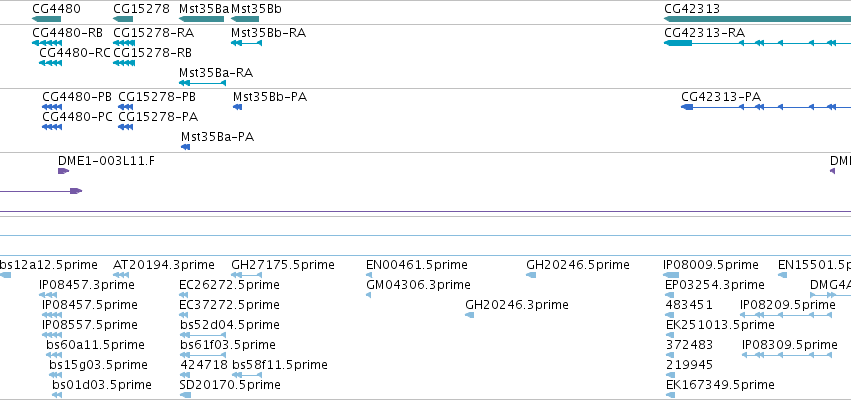Click the GH27175.5prime EST glyph
The image size is (851, 400).
pos(246,275)
